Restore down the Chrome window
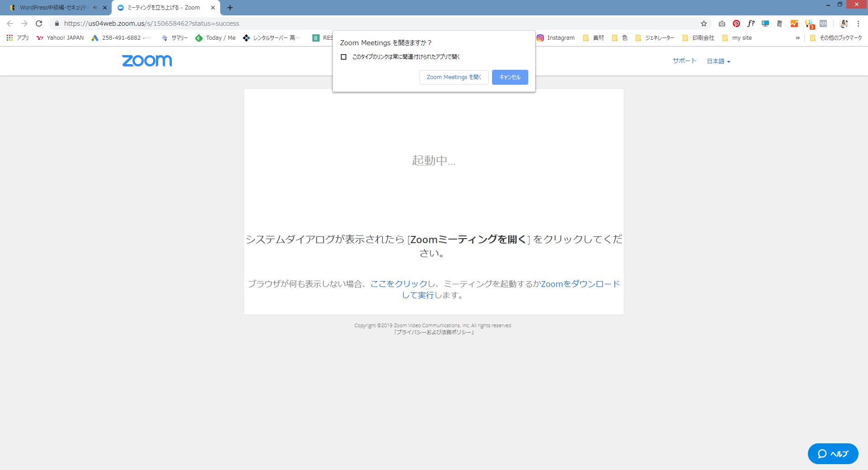 pos(840,5)
